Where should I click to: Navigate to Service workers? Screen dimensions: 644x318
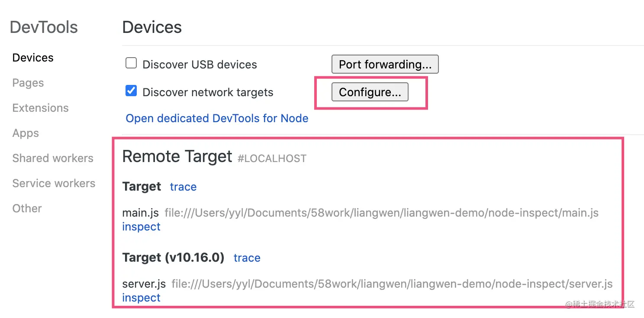click(54, 183)
